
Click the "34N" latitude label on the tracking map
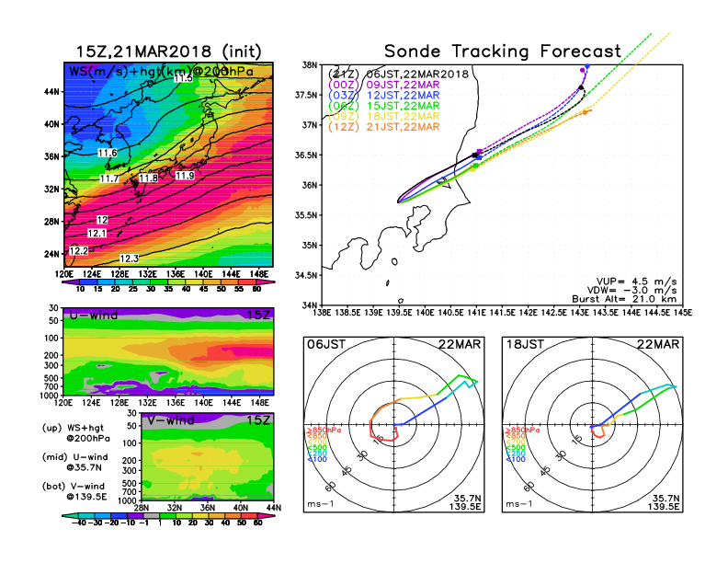[x=310, y=305]
